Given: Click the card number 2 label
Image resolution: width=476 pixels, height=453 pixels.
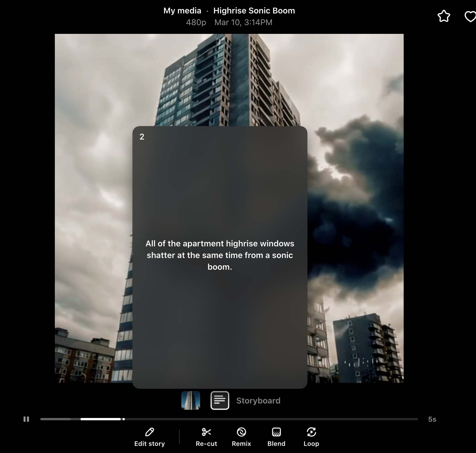Looking at the screenshot, I should click(x=142, y=137).
